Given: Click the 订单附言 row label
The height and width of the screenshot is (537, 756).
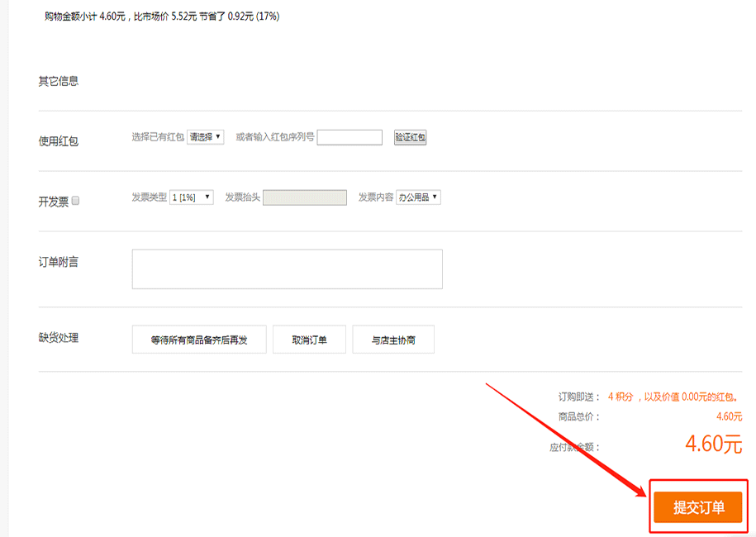Looking at the screenshot, I should click(x=58, y=262).
